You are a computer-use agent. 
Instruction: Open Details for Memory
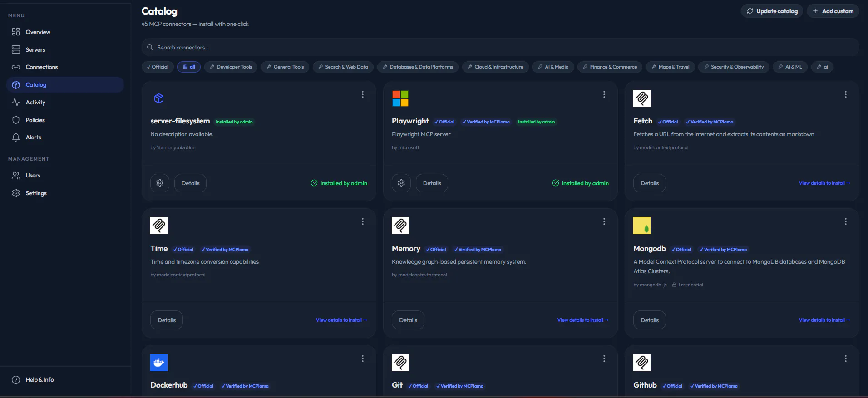point(408,320)
